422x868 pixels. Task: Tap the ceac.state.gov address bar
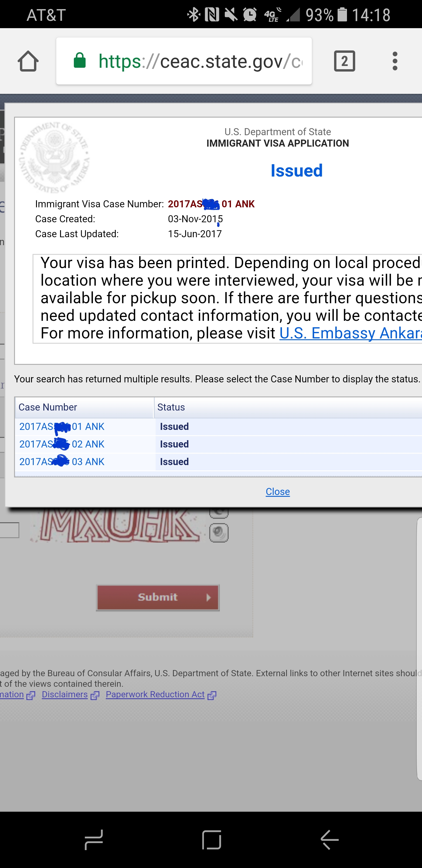[x=184, y=61]
